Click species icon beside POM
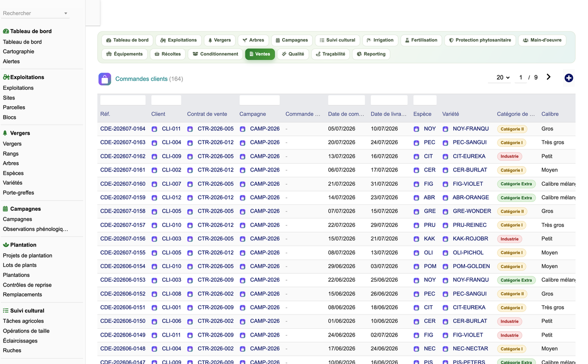 [416, 267]
